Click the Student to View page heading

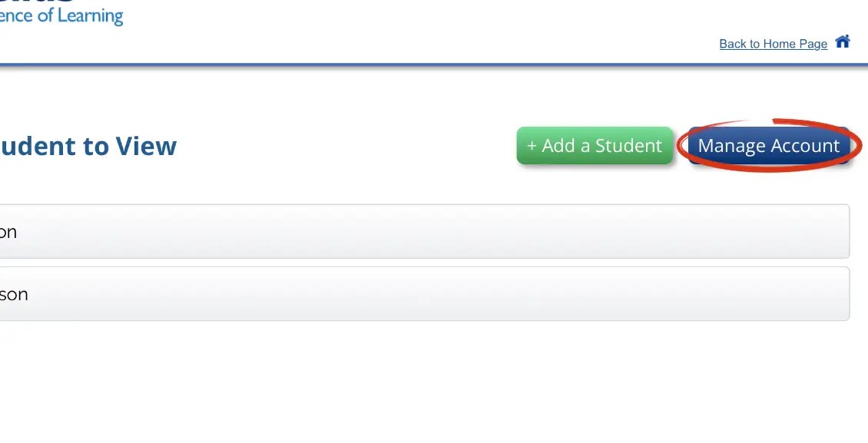[x=88, y=146]
